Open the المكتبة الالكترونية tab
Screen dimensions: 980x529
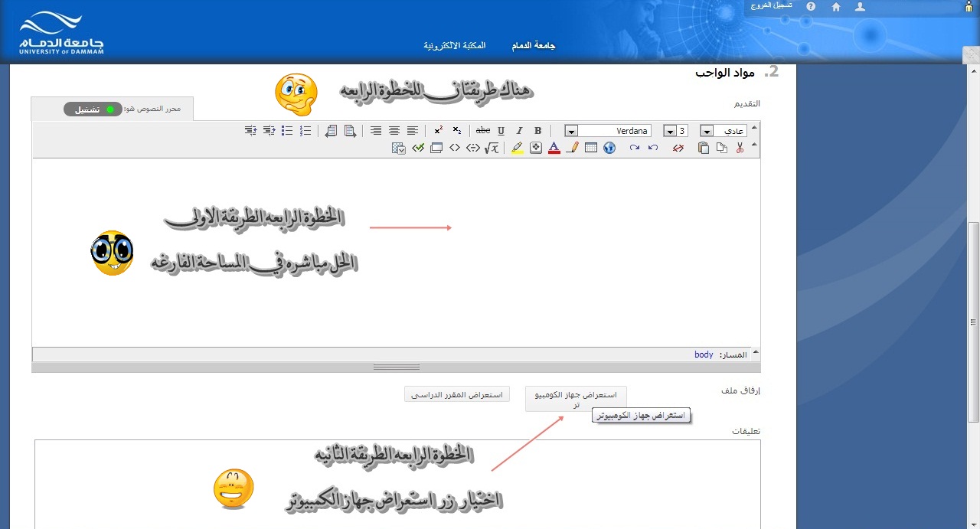pyautogui.click(x=455, y=46)
